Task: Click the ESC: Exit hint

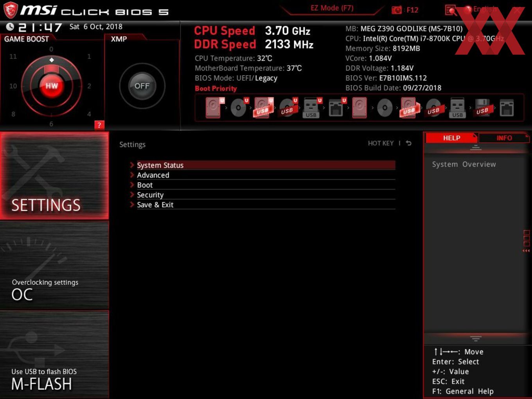Action: point(448,381)
